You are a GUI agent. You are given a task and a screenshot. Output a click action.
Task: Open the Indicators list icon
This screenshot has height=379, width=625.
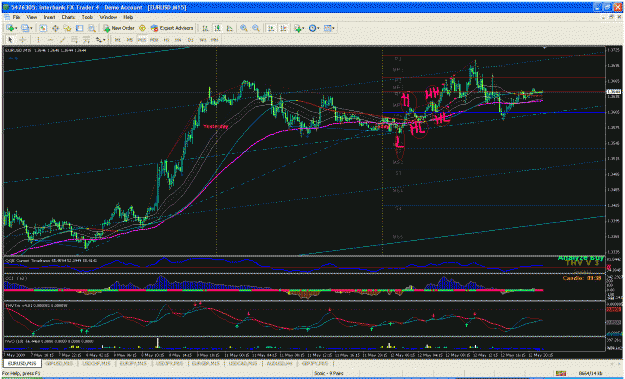pyautogui.click(x=297, y=28)
